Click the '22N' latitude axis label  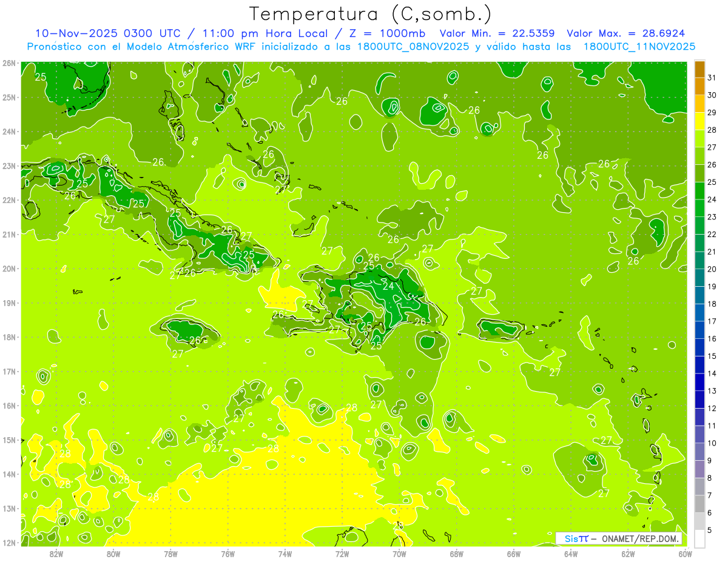(8, 200)
